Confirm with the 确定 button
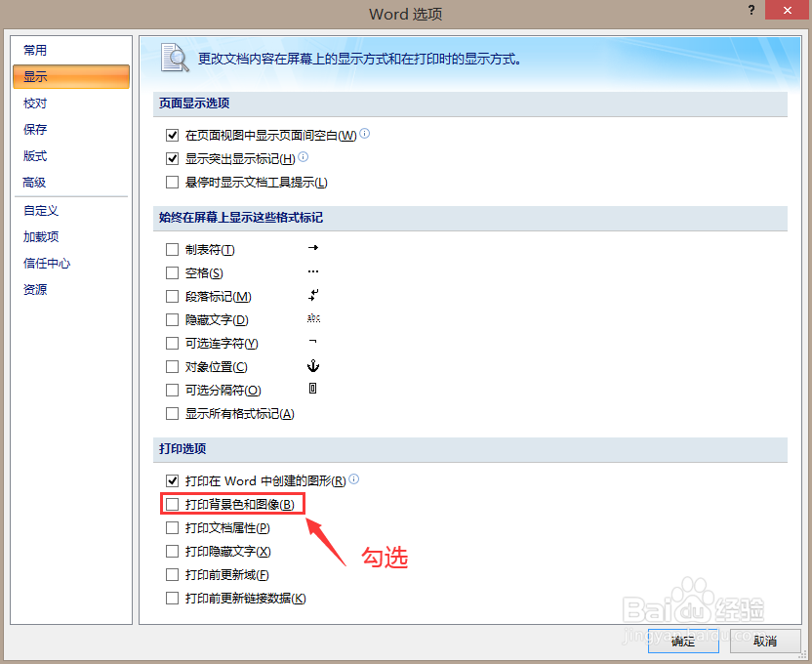Viewport: 812px width, 664px height. [x=683, y=642]
